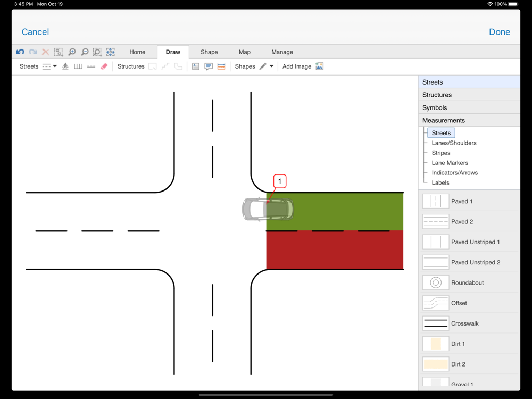Switch to the Home tab
532x399 pixels.
click(x=137, y=52)
